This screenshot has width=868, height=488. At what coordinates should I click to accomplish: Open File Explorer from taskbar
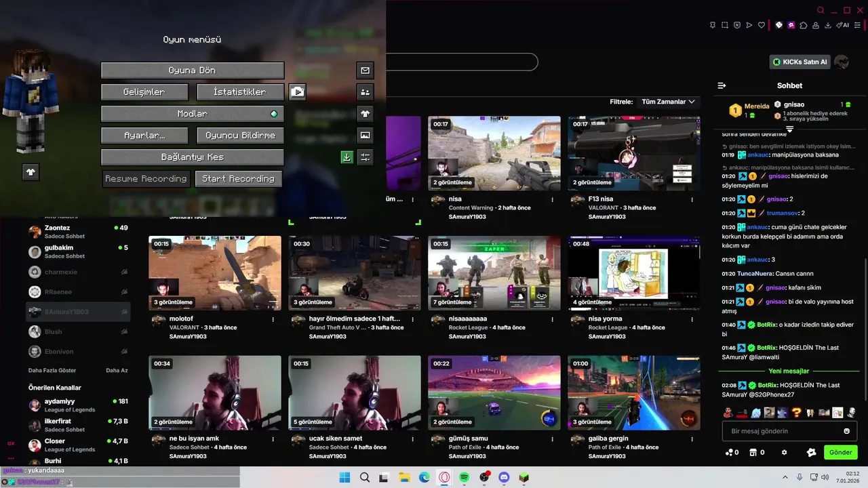point(404,477)
